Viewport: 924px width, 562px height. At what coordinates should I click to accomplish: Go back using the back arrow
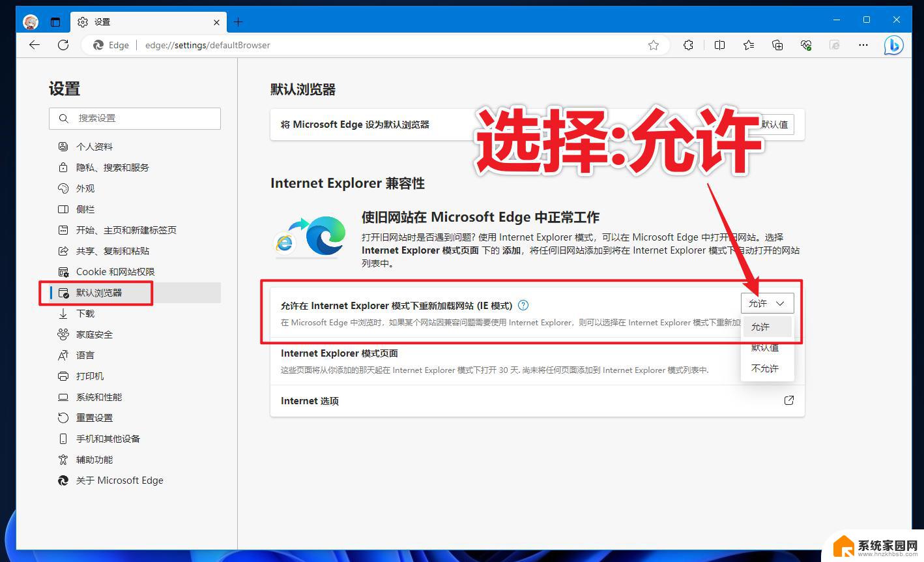click(35, 45)
